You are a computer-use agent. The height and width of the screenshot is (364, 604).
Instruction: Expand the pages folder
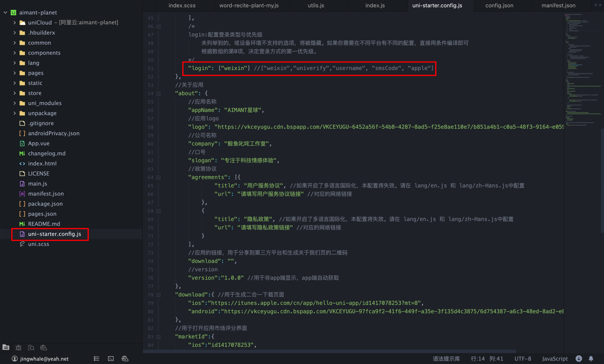(x=14, y=73)
